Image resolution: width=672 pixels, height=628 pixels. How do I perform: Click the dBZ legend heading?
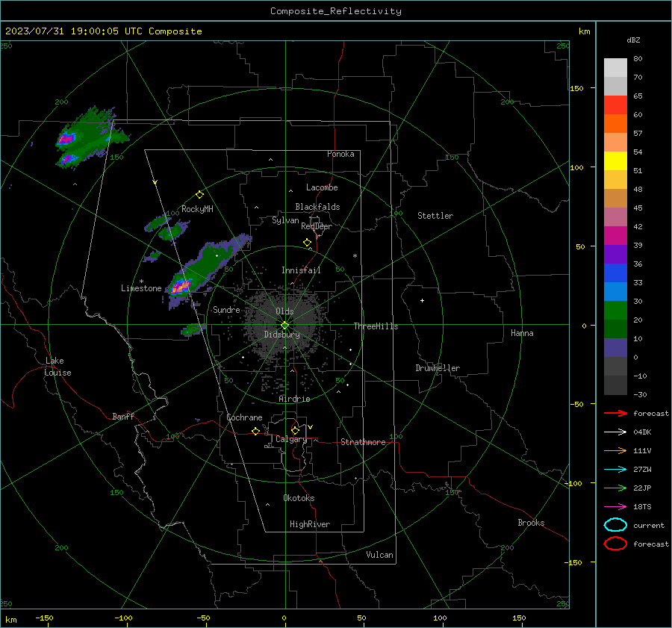[x=633, y=40]
